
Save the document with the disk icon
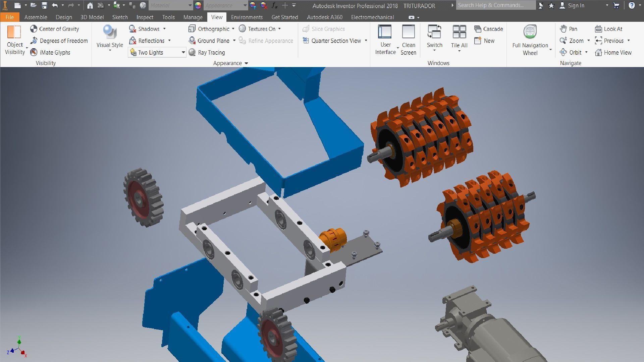pos(44,5)
